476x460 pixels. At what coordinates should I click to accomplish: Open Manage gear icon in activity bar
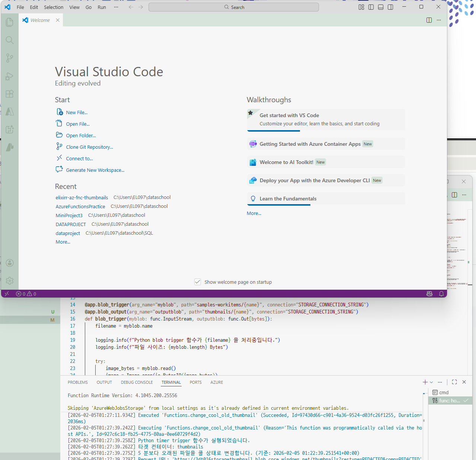[x=10, y=281]
